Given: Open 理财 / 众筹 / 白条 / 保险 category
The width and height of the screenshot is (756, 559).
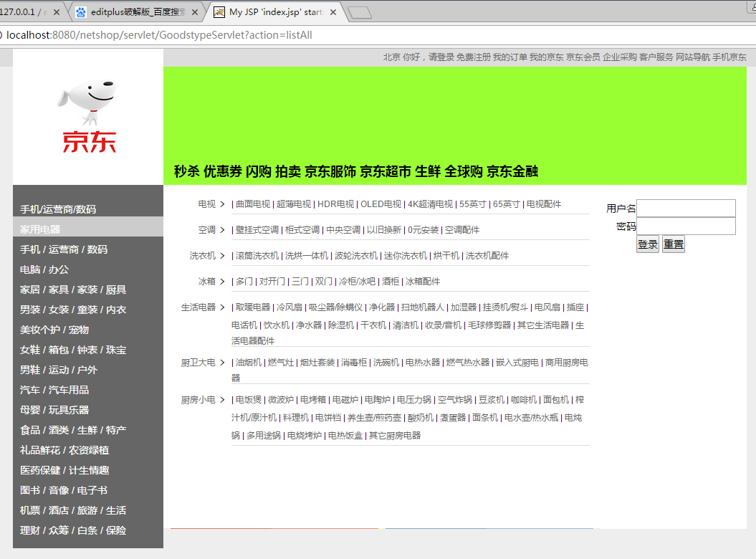Looking at the screenshot, I should [x=73, y=530].
